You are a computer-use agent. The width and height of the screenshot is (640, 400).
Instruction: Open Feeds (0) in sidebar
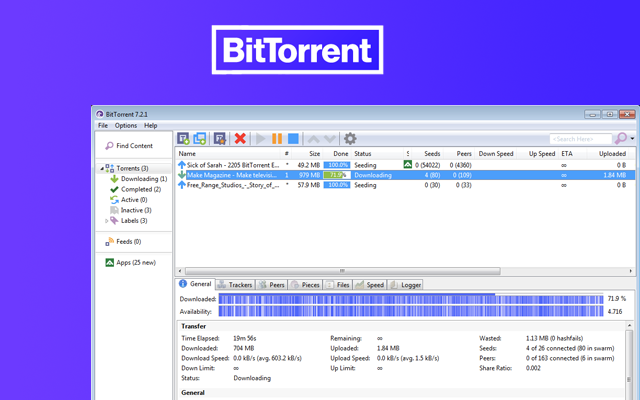click(129, 242)
